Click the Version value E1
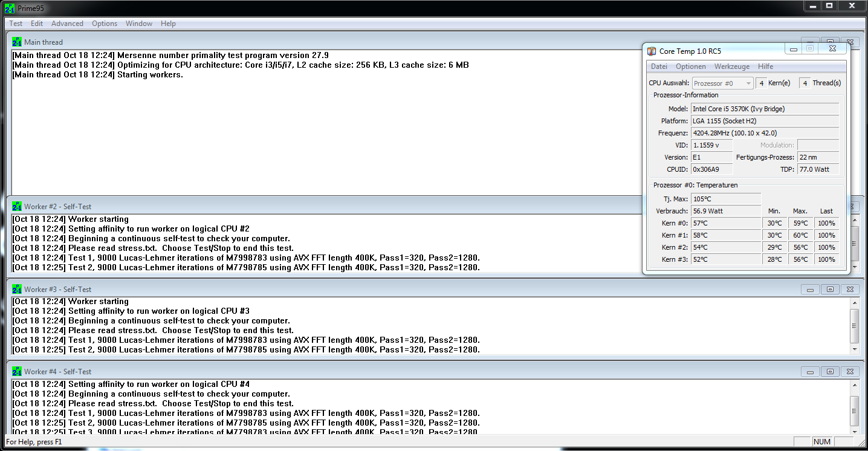This screenshot has height=451, width=868. pos(711,157)
